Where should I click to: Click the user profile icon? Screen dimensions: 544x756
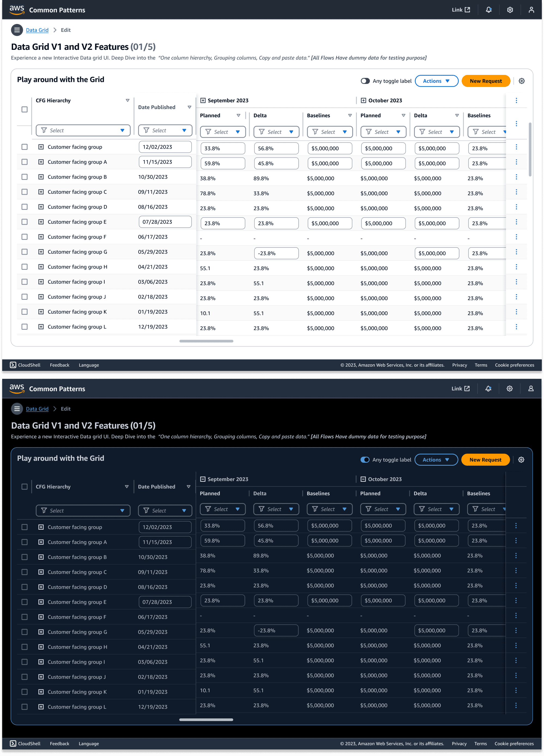point(531,10)
